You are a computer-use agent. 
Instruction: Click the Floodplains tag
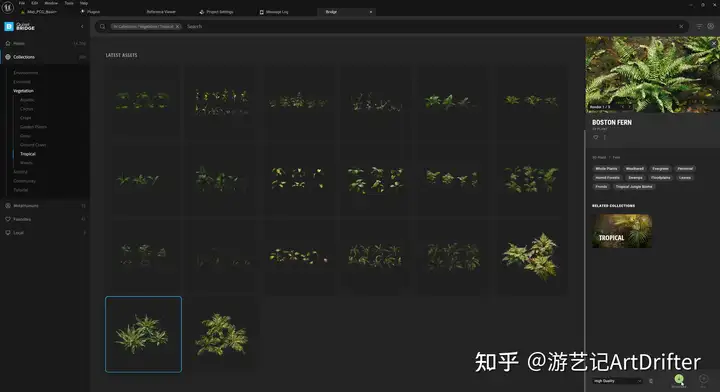click(660, 178)
